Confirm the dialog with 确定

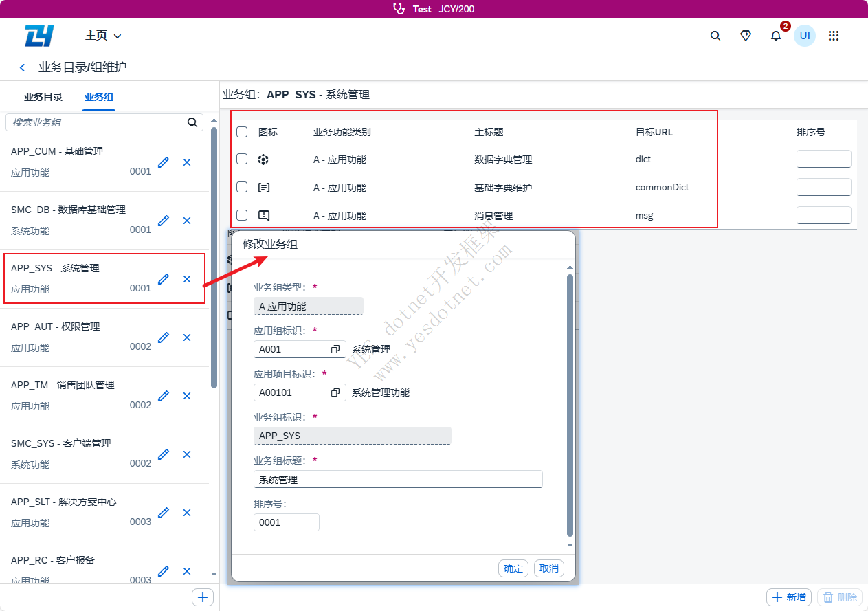(513, 568)
